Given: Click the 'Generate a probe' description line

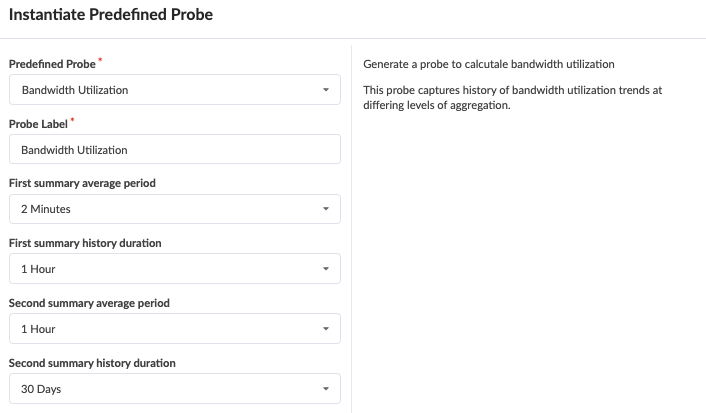Looking at the screenshot, I should [x=489, y=64].
